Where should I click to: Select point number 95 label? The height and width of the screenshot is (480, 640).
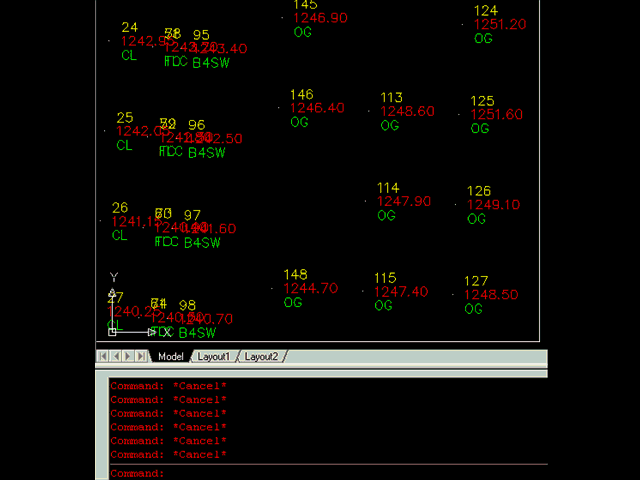coord(201,35)
